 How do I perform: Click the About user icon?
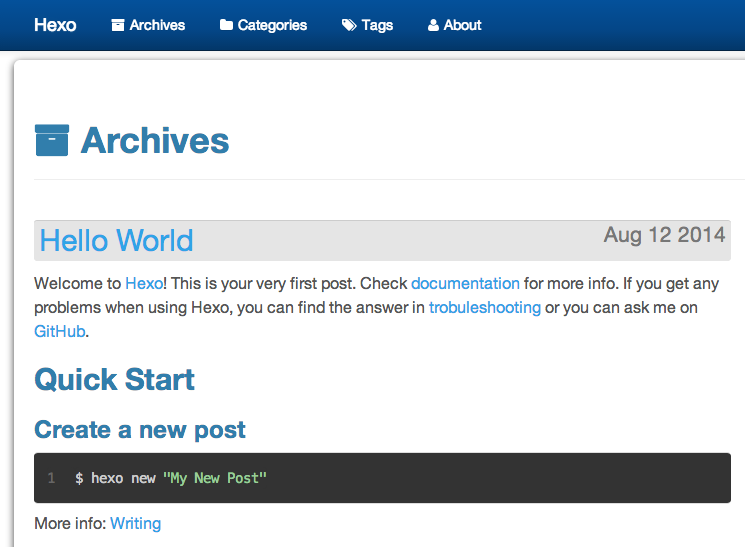click(433, 25)
